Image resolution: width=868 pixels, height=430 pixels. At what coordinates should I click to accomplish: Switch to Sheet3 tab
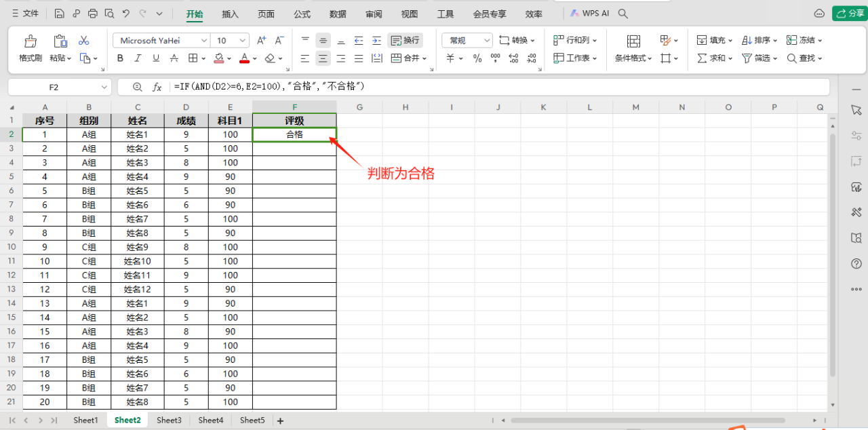(169, 421)
